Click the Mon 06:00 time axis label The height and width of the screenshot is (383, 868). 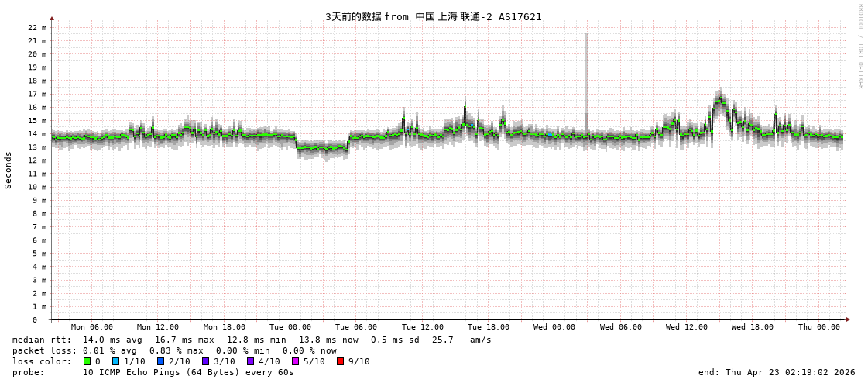pyautogui.click(x=92, y=327)
